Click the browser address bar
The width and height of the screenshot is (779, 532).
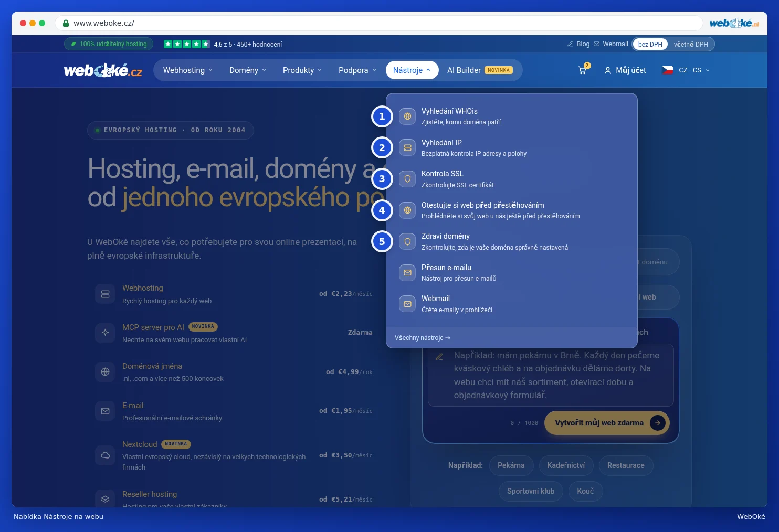point(378,23)
